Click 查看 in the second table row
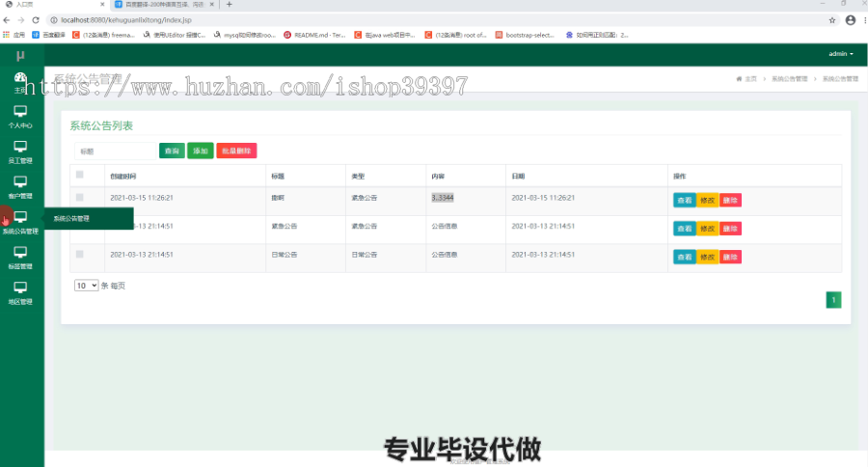 point(685,229)
